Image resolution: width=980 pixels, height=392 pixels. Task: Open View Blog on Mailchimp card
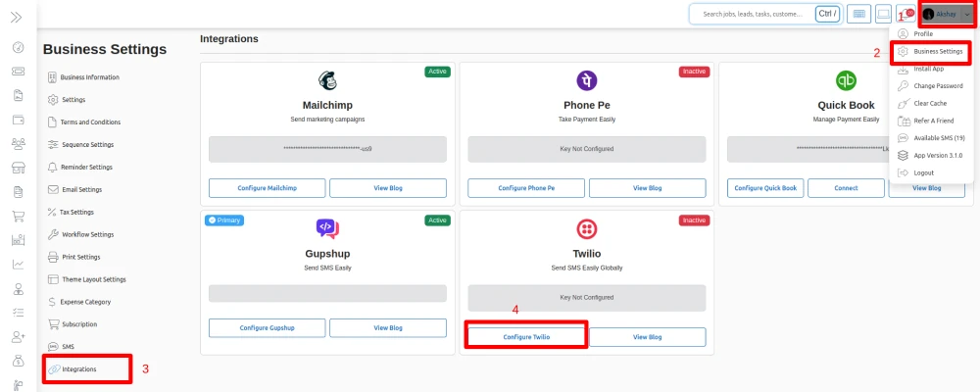(x=388, y=188)
